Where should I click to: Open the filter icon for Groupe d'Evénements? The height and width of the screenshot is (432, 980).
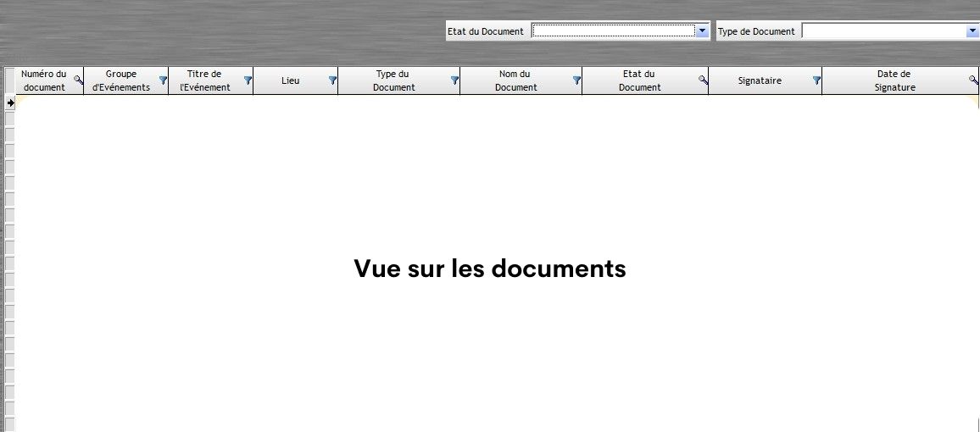tap(163, 80)
